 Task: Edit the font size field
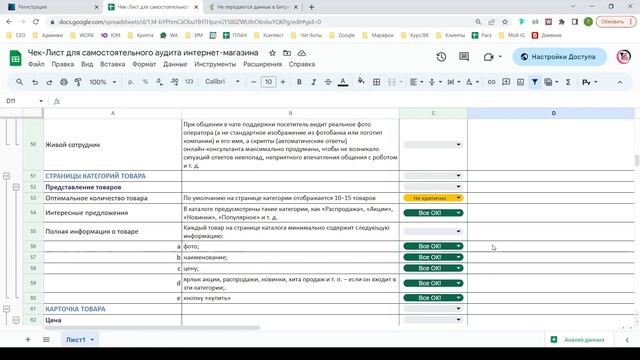pyautogui.click(x=268, y=82)
